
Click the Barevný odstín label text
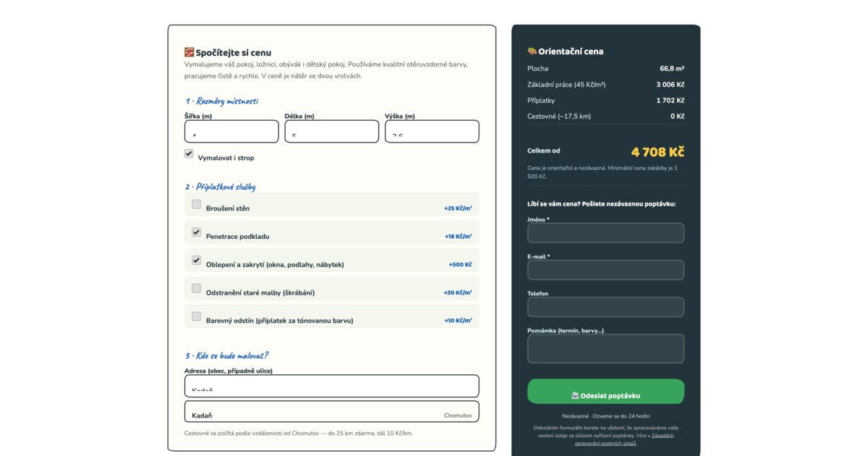[279, 321]
